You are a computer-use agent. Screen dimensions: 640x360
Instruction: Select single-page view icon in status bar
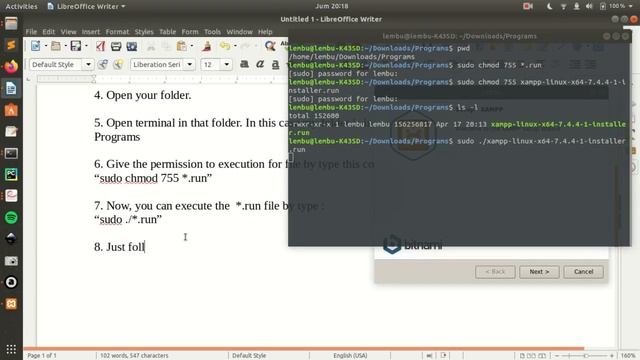[522, 356]
